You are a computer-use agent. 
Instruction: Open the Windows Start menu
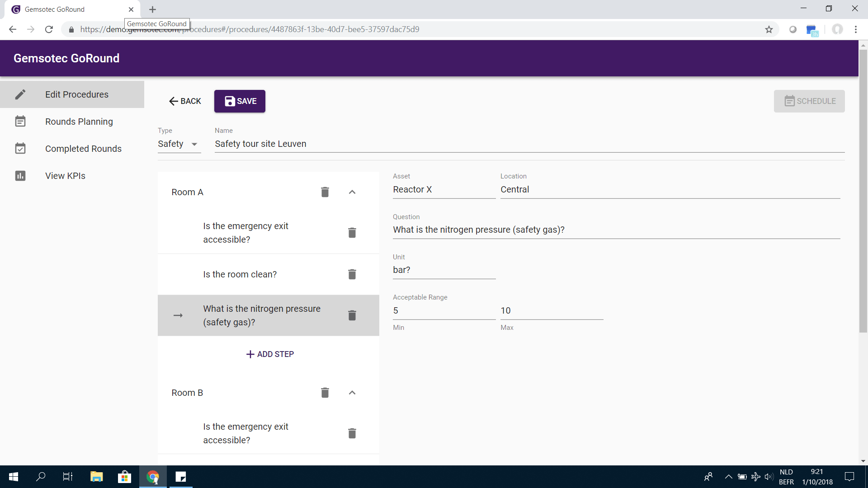[14, 477]
